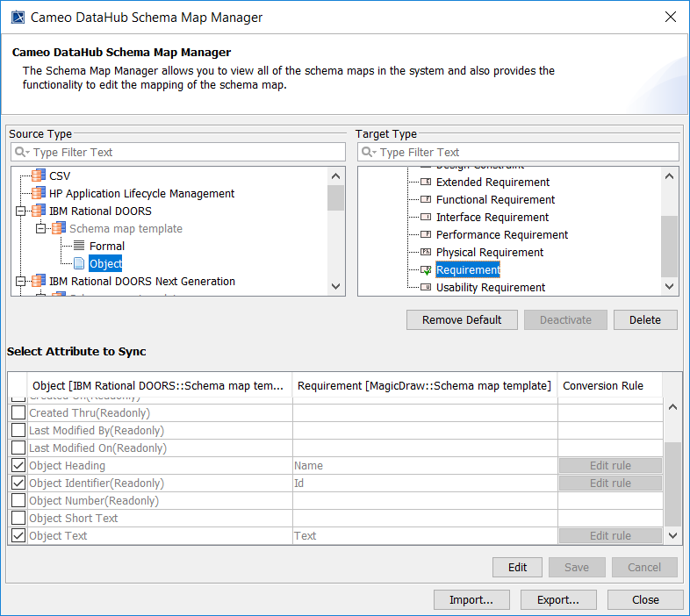
Task: Click the Functional Requirement type icon
Action: pos(426,200)
